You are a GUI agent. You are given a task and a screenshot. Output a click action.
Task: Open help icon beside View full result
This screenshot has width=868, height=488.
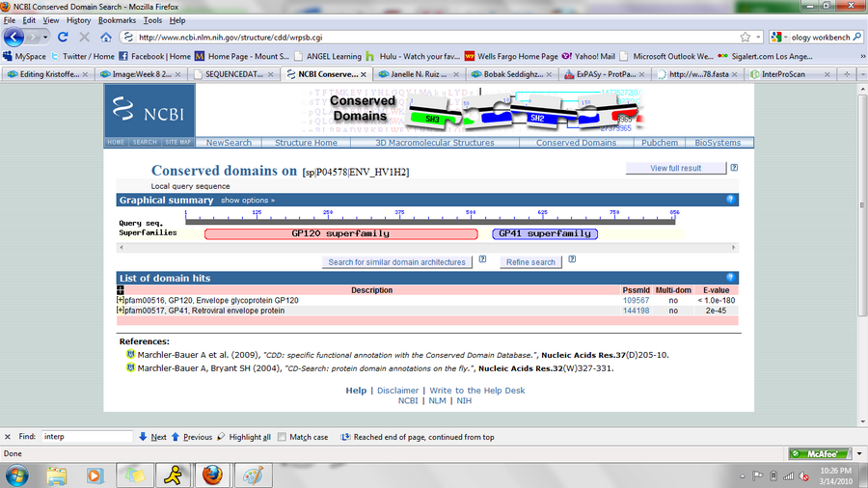click(734, 168)
